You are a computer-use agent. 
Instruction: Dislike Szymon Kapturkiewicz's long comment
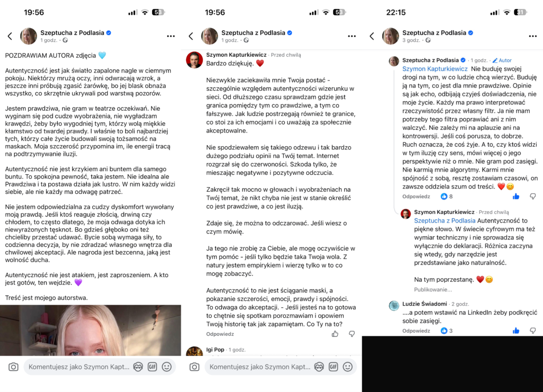[x=352, y=334]
